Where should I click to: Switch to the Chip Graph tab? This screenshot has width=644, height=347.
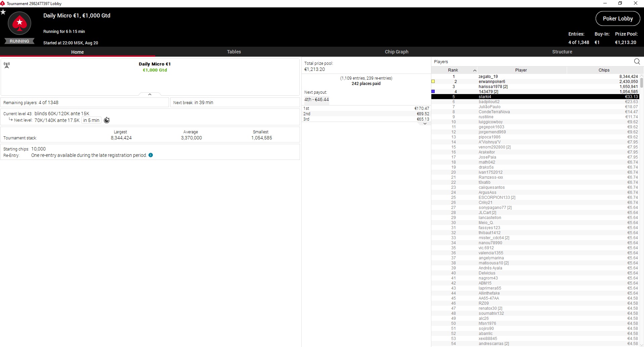tap(397, 52)
